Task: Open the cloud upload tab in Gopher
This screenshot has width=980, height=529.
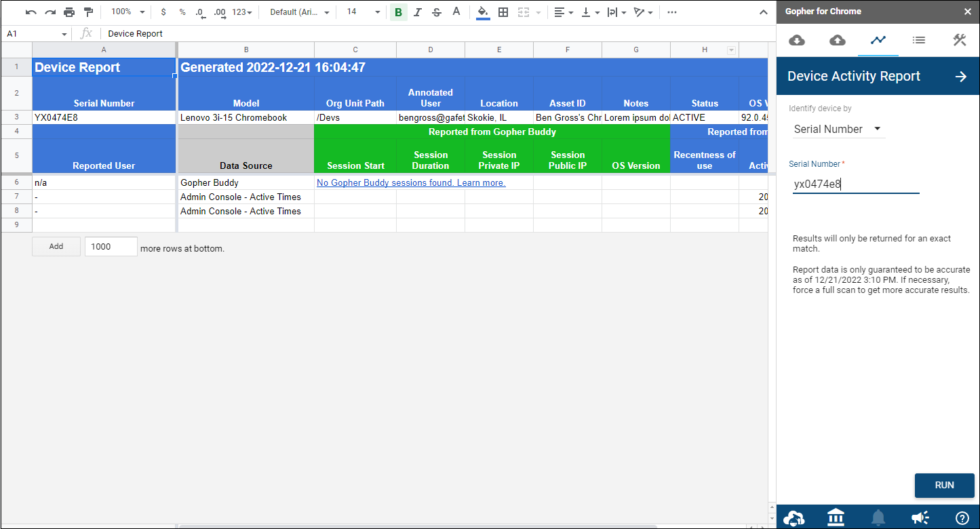Action: (838, 41)
